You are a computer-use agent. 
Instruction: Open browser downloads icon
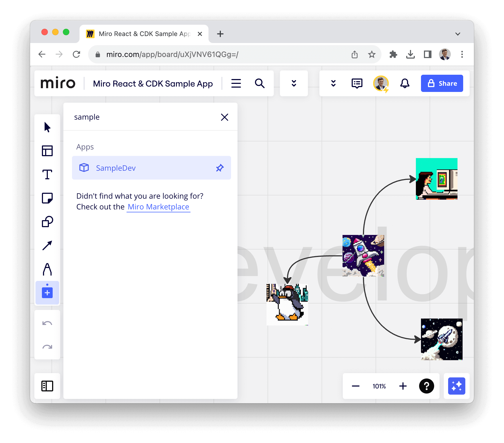(411, 55)
